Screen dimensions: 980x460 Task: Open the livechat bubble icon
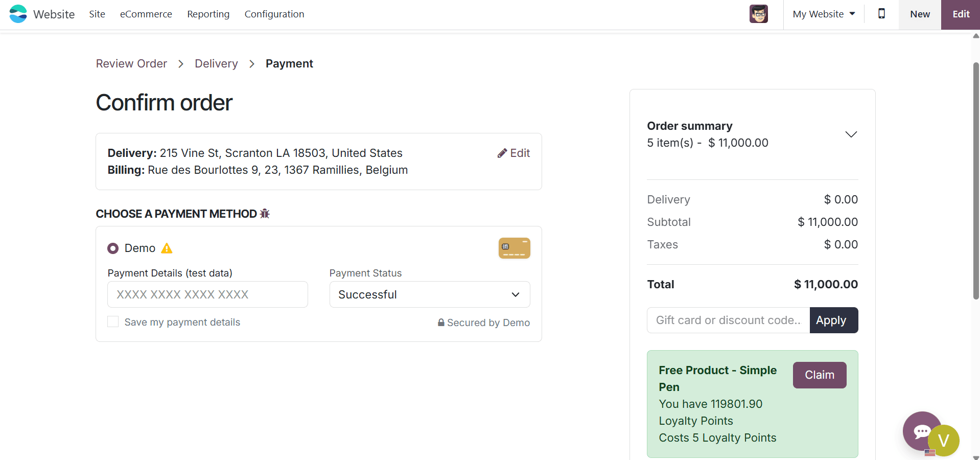tap(922, 431)
